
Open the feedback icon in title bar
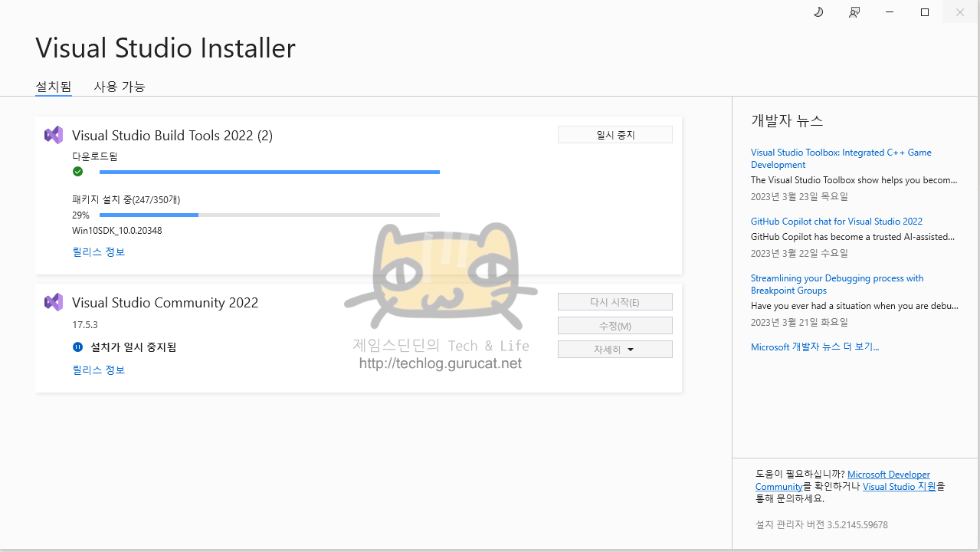pyautogui.click(x=854, y=12)
